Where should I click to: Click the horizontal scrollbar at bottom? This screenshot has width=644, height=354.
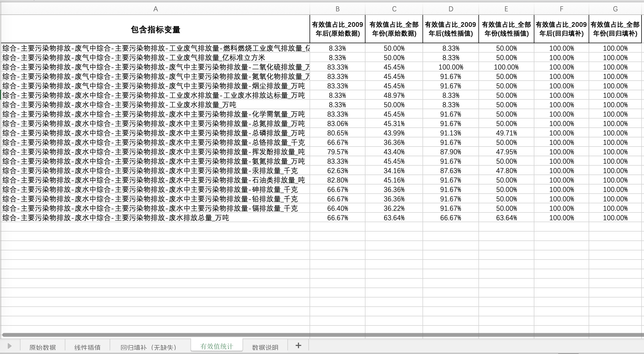pos(321,335)
